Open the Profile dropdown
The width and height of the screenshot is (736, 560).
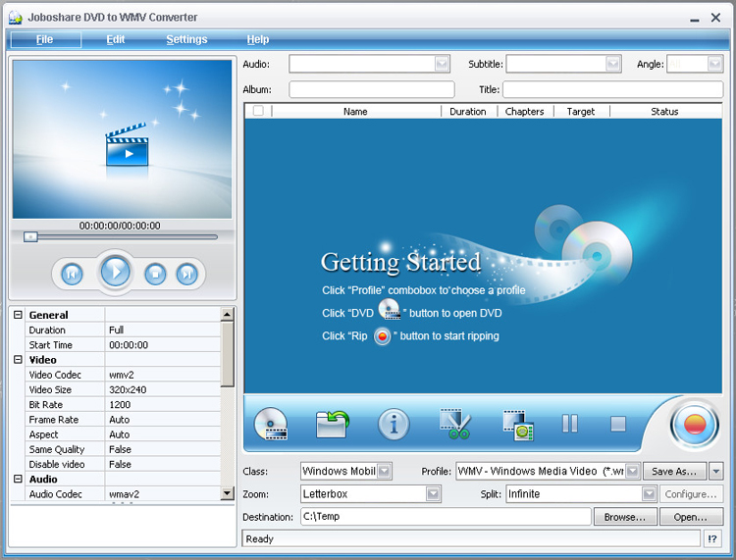(632, 472)
